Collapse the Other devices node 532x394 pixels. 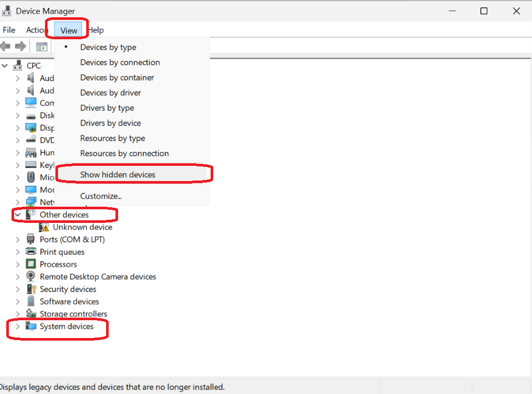(18, 215)
